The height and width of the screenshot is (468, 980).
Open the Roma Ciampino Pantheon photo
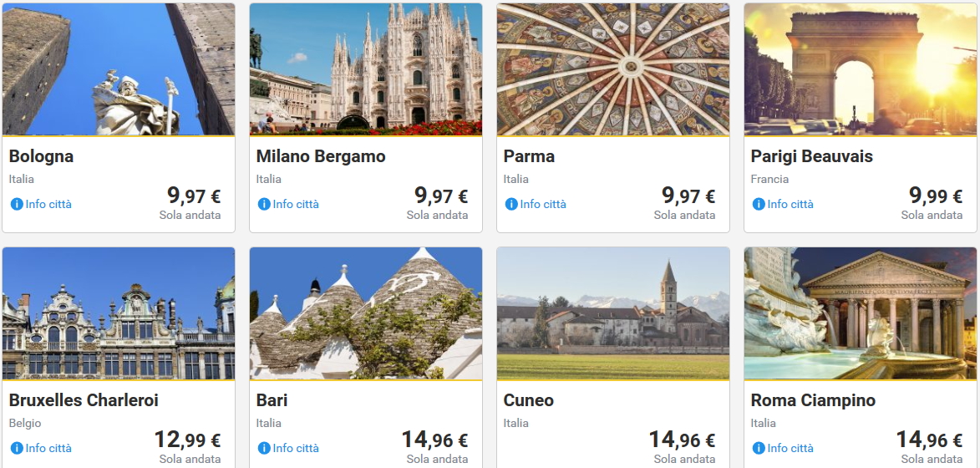point(861,313)
